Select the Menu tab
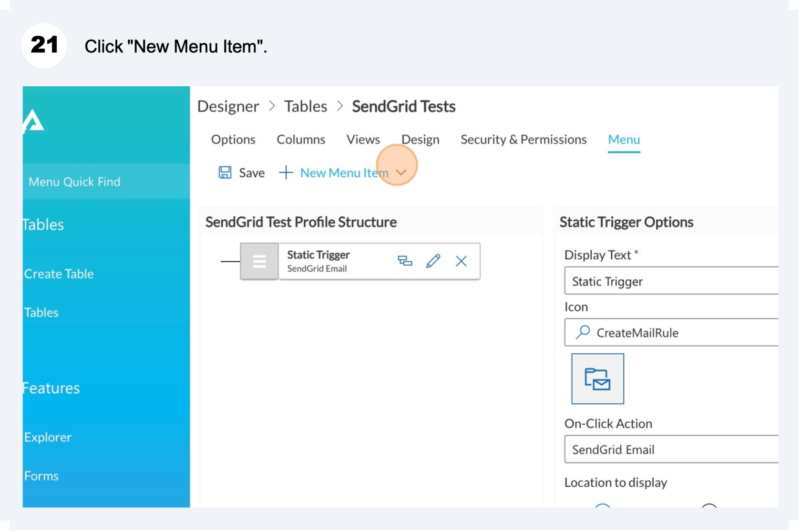 [x=625, y=140]
